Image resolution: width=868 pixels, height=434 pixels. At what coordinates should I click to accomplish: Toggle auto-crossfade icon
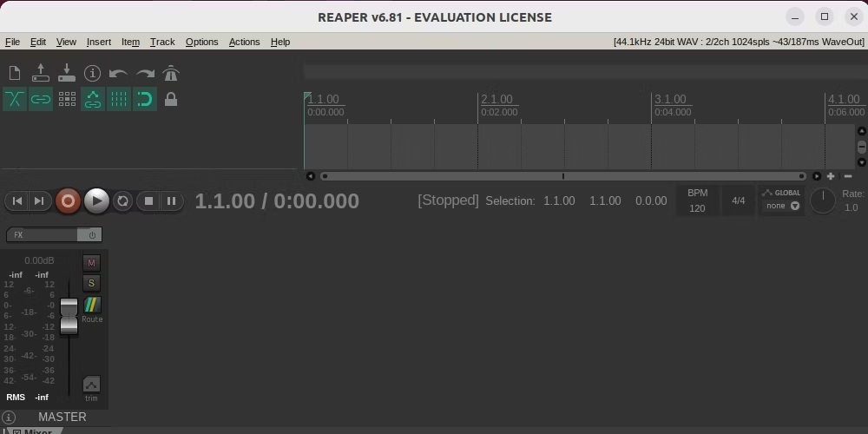click(15, 99)
